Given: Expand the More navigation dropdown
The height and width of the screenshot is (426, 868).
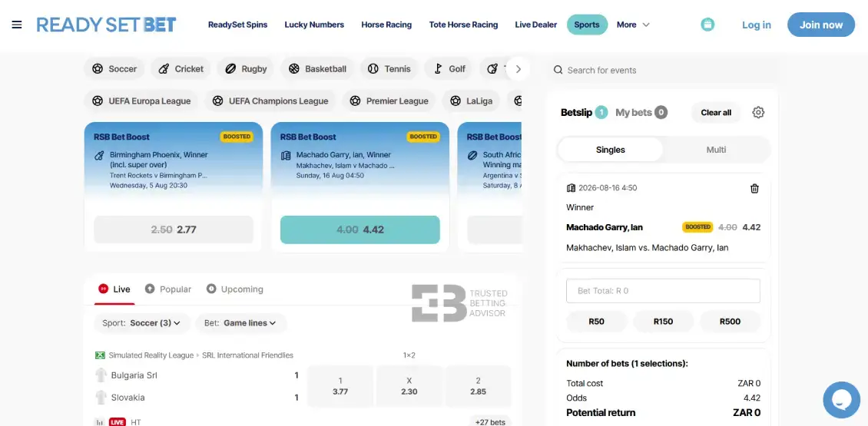Looking at the screenshot, I should coord(633,25).
